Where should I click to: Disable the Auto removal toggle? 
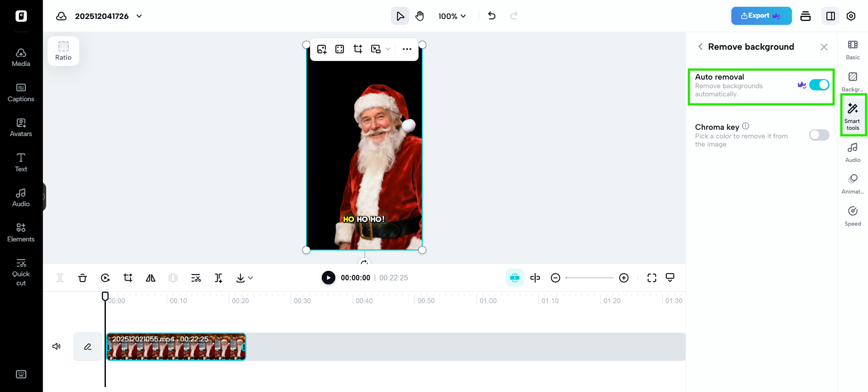pos(819,85)
